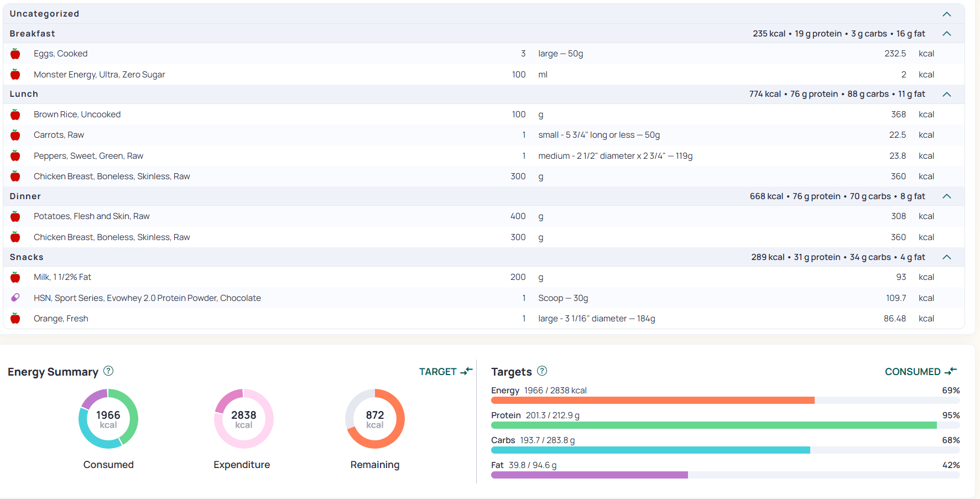Collapse the Dinner section chevron
Viewport: 980px width, 499px height.
pos(947,196)
